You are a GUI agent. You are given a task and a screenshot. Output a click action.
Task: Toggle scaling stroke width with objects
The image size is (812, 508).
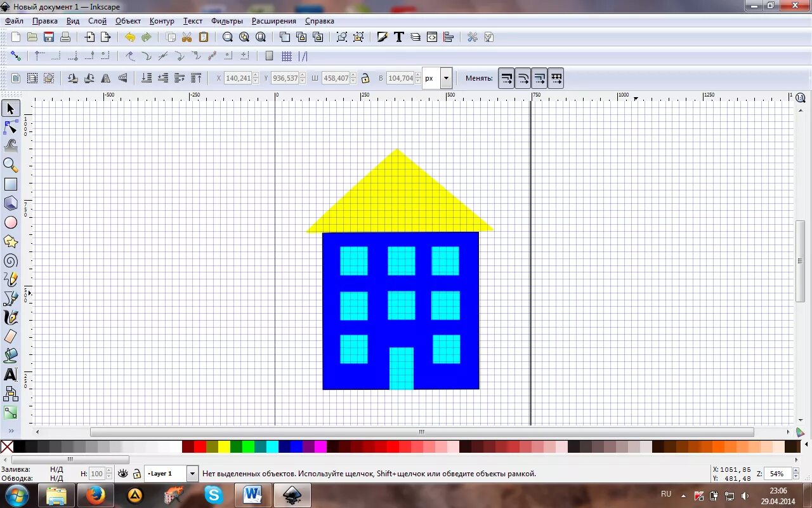click(506, 78)
